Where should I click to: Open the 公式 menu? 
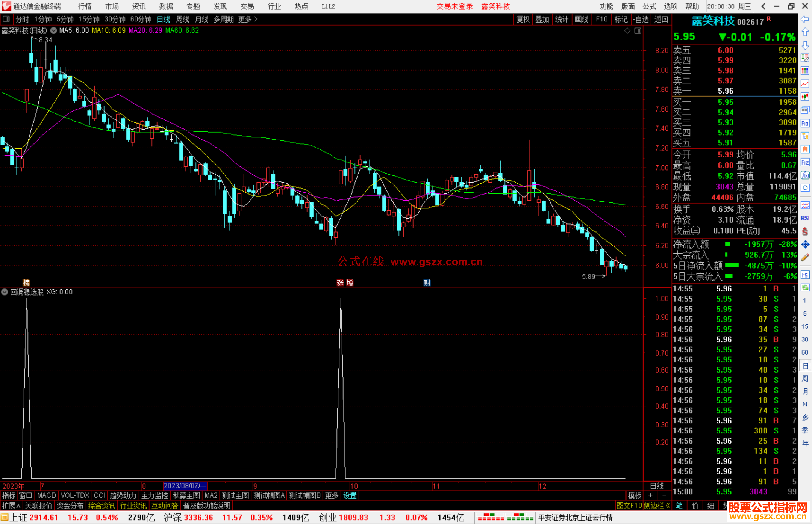[649, 6]
